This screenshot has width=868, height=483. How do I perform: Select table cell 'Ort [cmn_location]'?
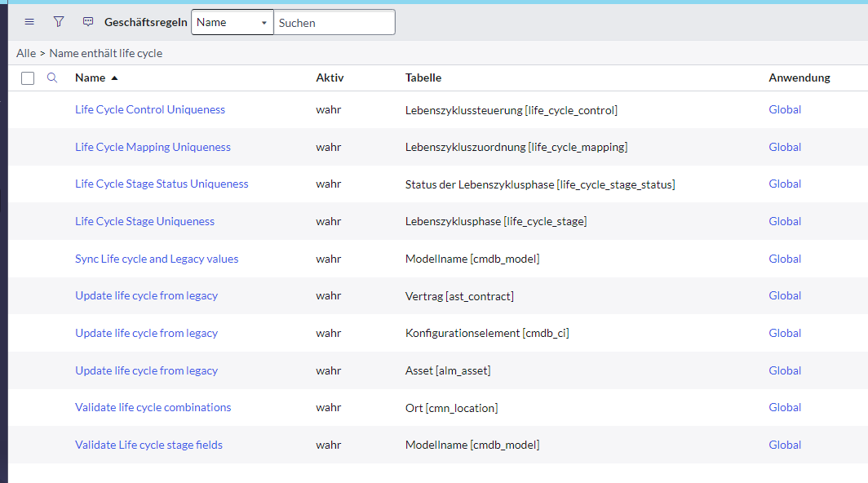pos(452,408)
